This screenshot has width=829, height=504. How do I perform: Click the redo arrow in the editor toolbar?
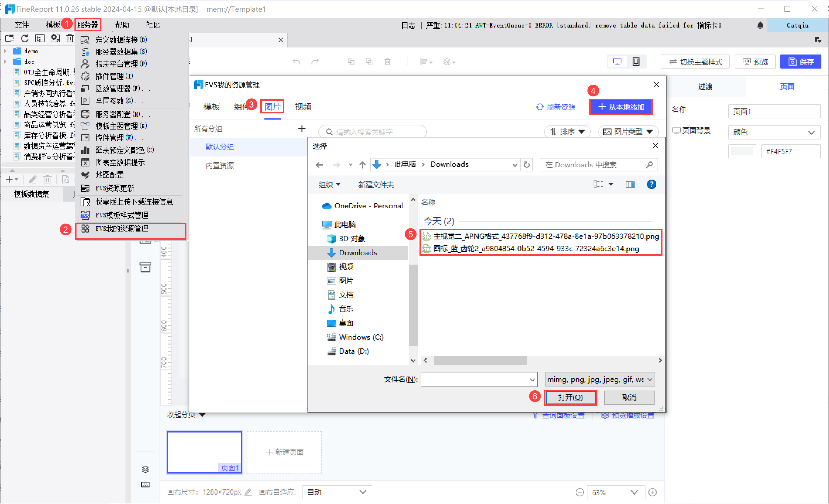(x=315, y=62)
